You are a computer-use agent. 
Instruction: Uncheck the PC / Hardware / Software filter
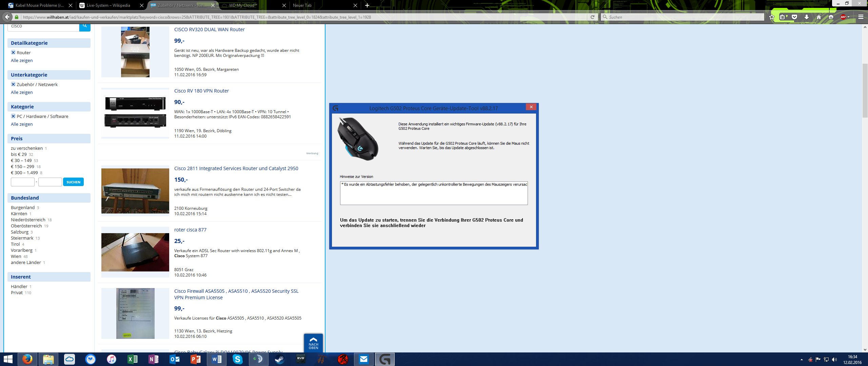tap(13, 116)
